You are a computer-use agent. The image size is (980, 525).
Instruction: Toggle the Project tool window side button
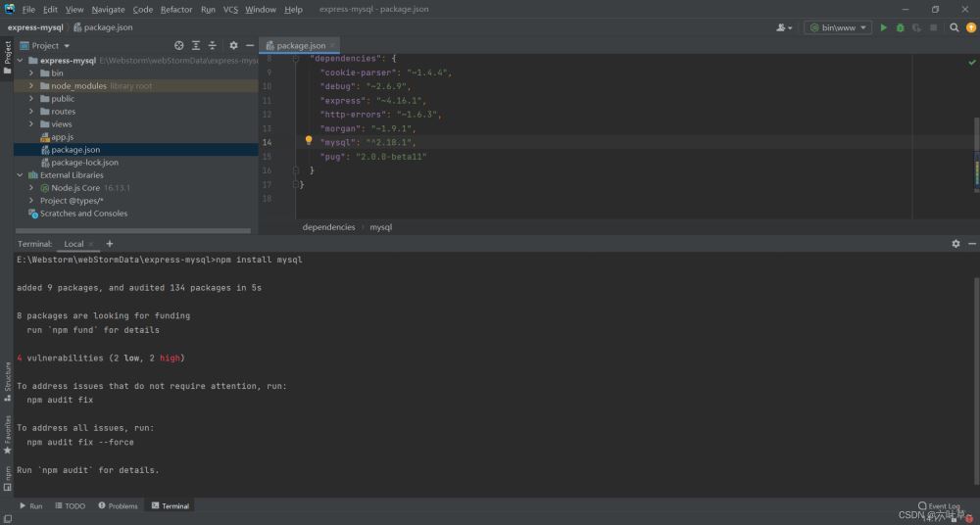click(x=7, y=58)
